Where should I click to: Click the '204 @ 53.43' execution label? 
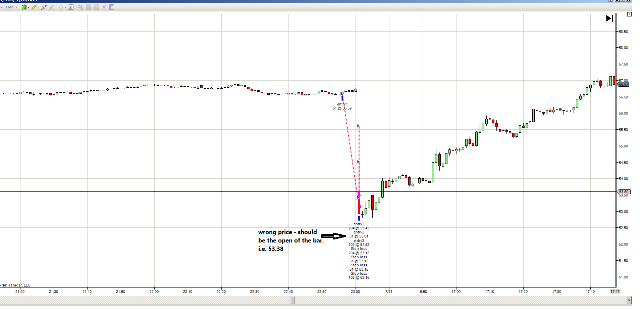359,228
